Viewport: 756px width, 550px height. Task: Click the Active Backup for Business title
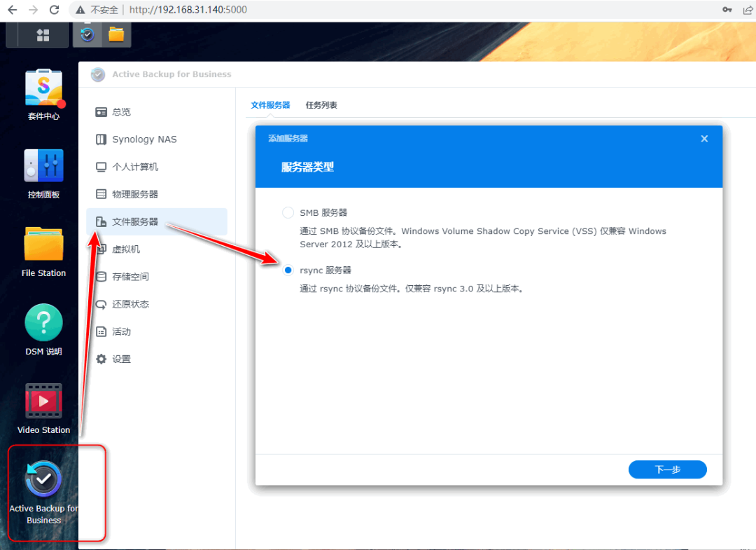click(171, 74)
